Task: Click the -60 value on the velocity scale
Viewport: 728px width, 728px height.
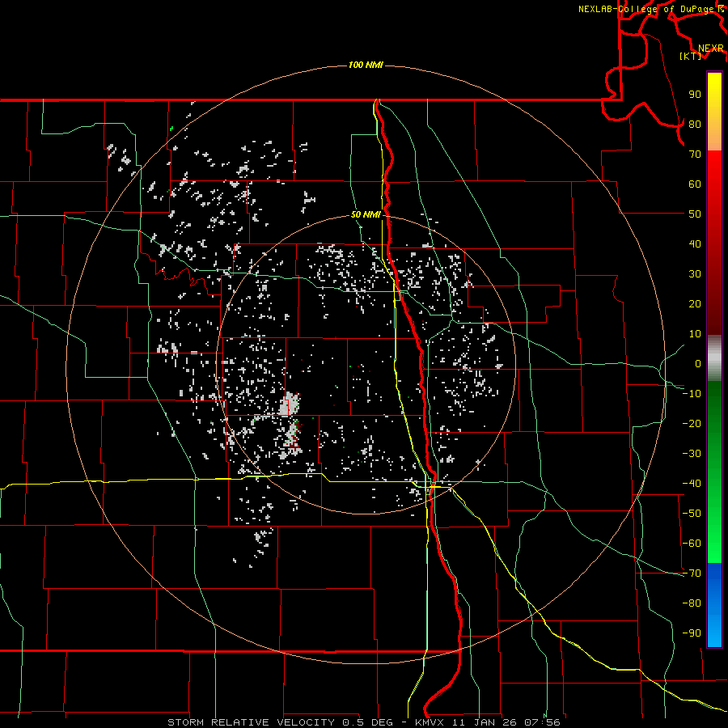Action: [x=692, y=544]
